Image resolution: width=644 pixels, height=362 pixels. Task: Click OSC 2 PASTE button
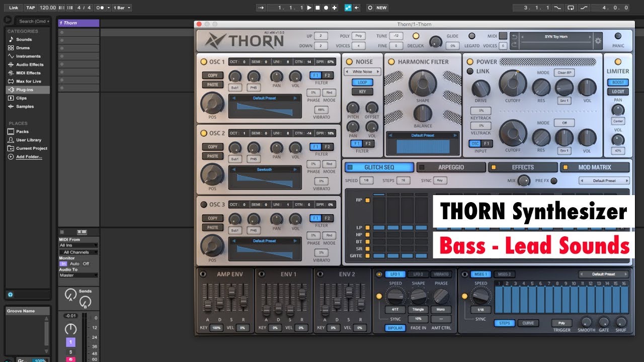(213, 156)
